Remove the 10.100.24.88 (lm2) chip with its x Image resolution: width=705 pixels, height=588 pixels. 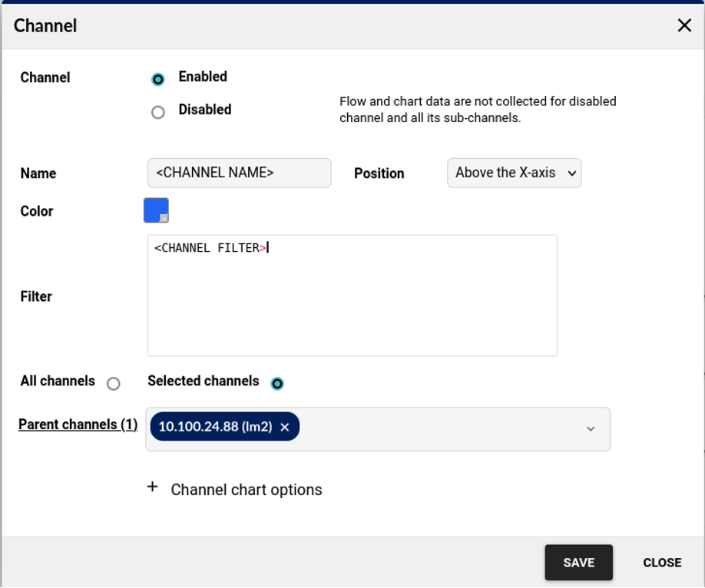pyautogui.click(x=285, y=428)
